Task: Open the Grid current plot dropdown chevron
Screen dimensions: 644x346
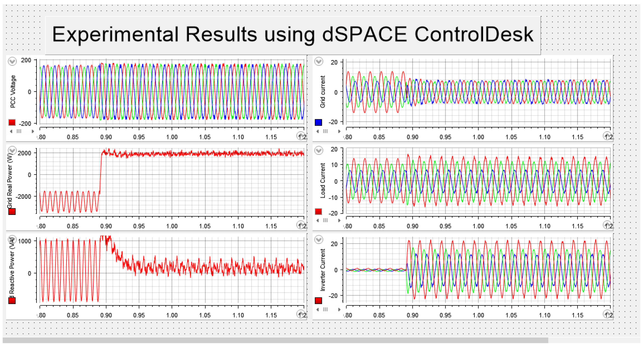Action: tap(319, 61)
